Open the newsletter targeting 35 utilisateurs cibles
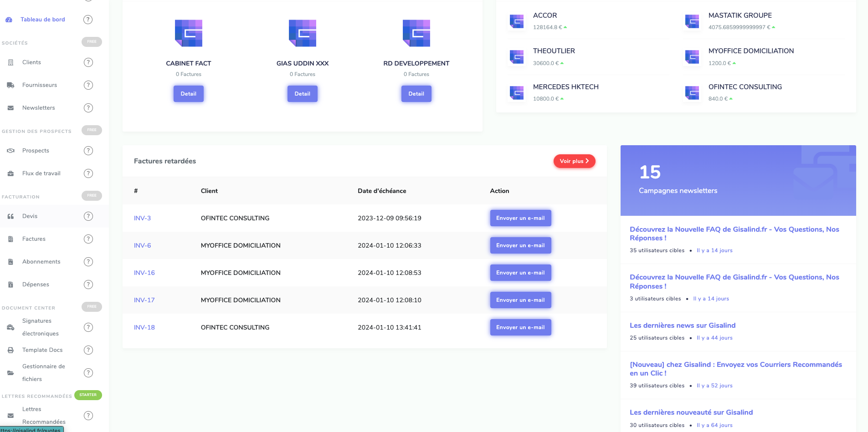 [x=734, y=234]
